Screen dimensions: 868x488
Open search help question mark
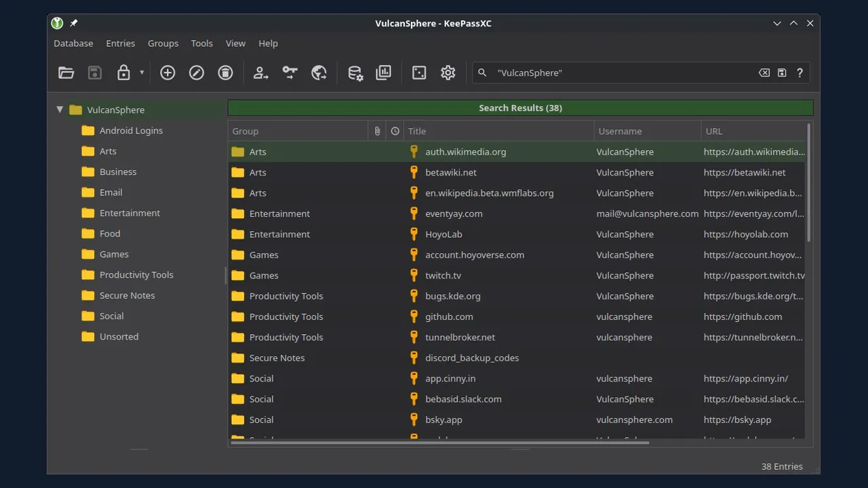click(x=800, y=73)
